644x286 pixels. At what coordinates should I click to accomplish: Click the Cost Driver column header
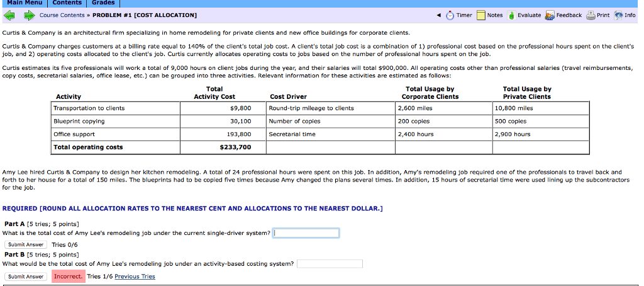click(x=288, y=97)
